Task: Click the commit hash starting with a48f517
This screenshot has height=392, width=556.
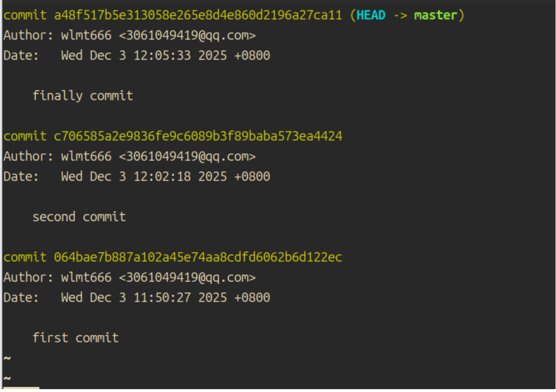Action: (x=198, y=15)
